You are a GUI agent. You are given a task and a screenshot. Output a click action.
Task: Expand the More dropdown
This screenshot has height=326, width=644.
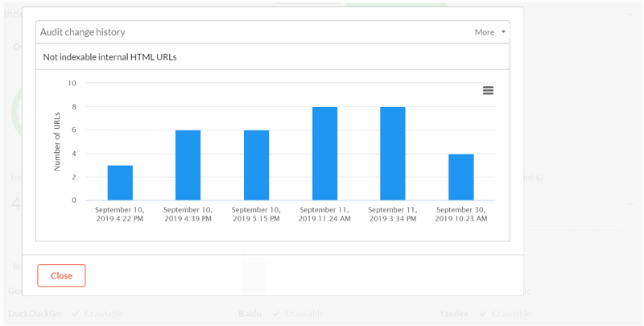(x=490, y=32)
